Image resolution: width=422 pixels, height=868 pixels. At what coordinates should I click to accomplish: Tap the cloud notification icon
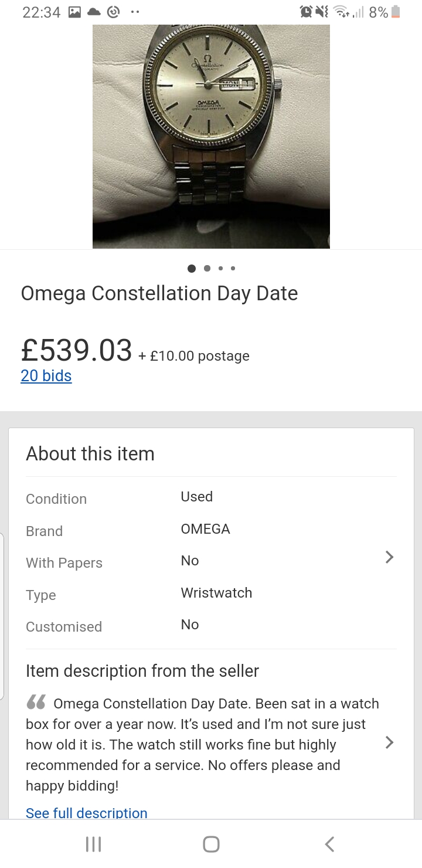(93, 12)
